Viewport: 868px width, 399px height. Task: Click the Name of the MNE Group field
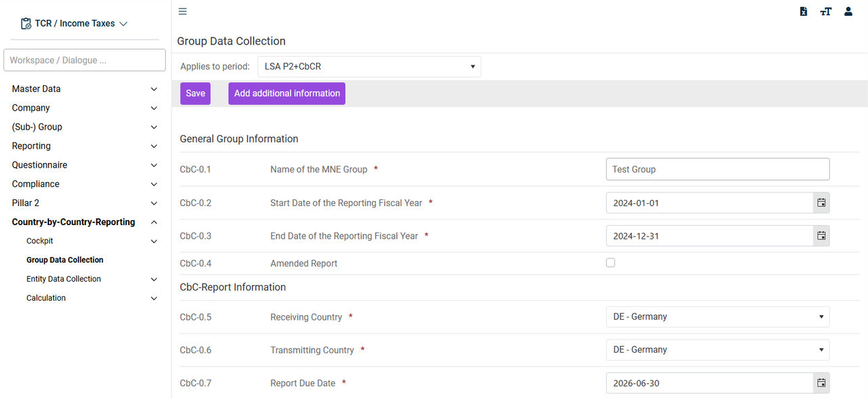(x=717, y=169)
